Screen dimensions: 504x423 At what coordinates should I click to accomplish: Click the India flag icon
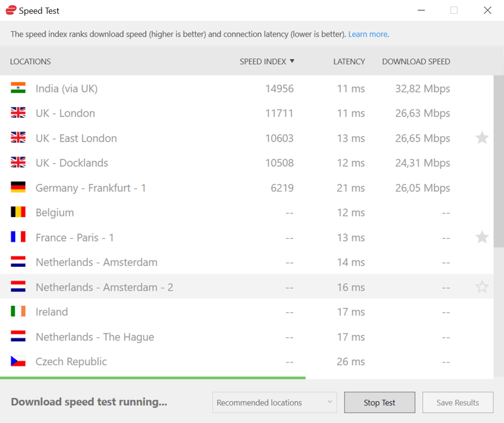pos(18,87)
